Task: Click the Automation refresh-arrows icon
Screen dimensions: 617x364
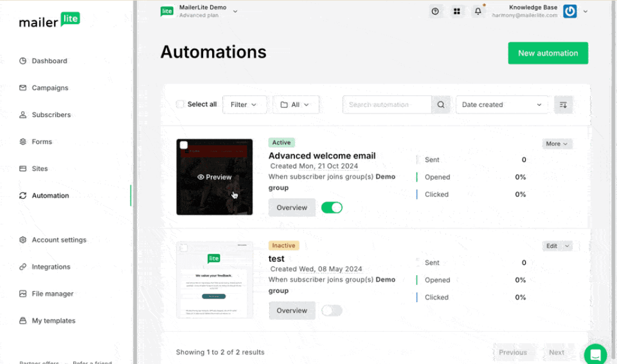Action: 23,196
